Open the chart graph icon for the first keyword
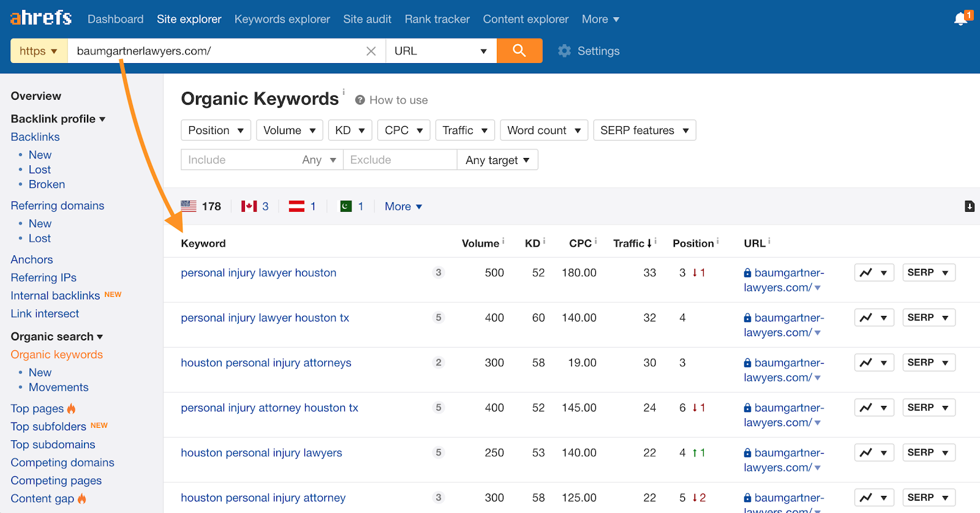 point(866,273)
